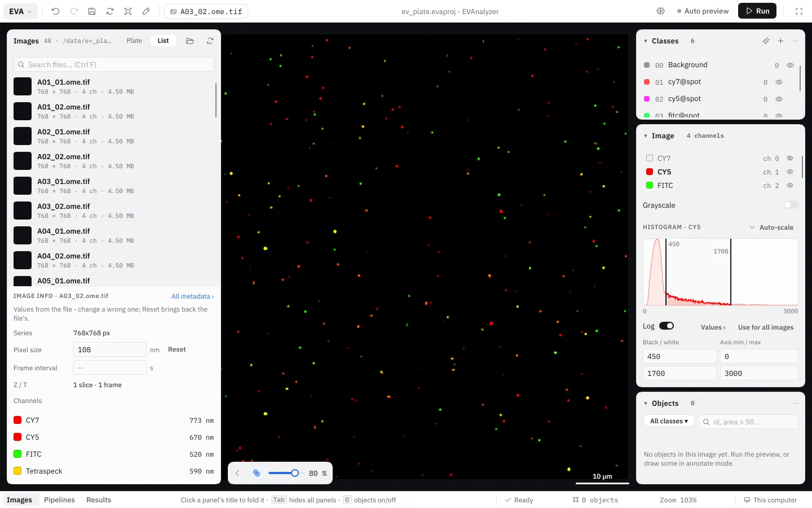
Task: Expand the Auto-scale dropdown
Action: (x=771, y=227)
